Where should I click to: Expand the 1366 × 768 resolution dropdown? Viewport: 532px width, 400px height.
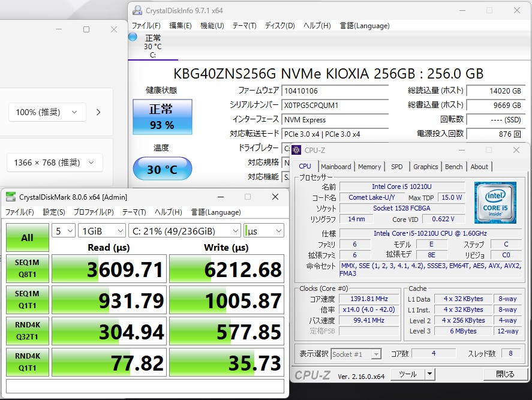point(55,163)
